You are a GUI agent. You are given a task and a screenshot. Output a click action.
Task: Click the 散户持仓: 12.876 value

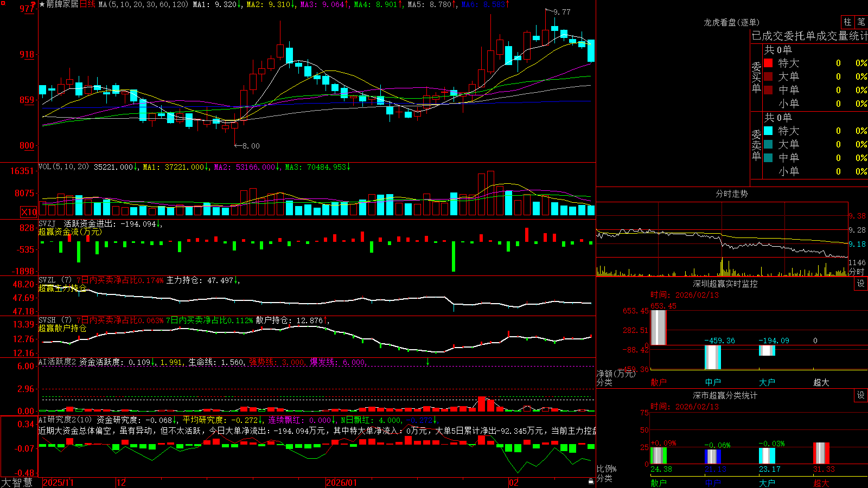point(292,320)
